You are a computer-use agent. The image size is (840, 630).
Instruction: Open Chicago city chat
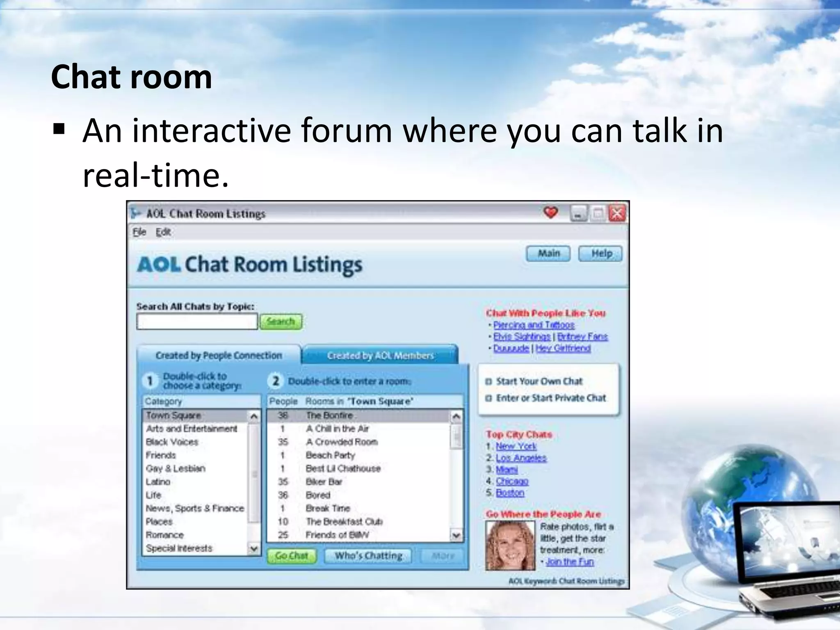(512, 481)
